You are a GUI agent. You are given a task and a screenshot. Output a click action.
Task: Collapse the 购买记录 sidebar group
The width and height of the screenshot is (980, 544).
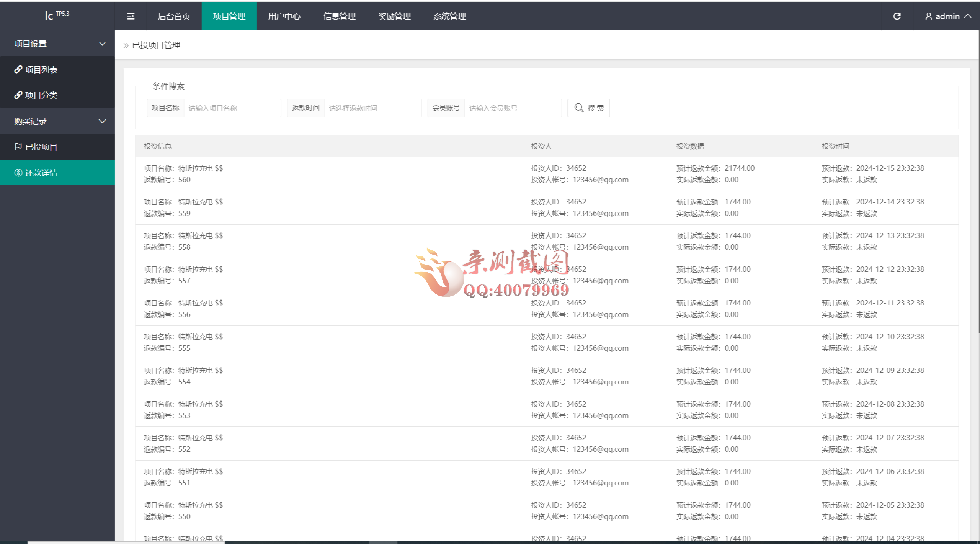coord(102,121)
